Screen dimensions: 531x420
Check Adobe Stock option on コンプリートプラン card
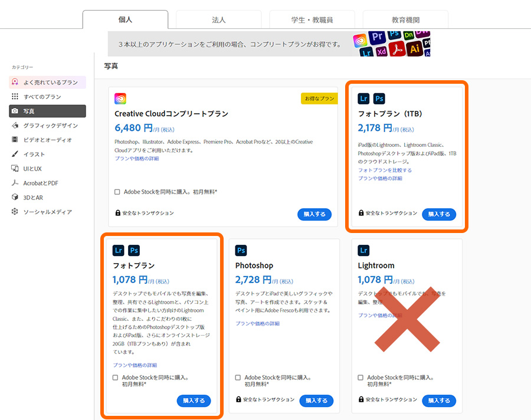point(117,192)
